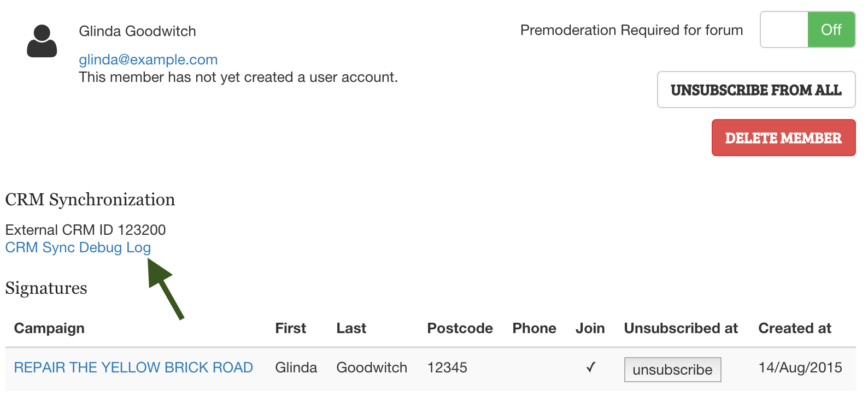Open the CRM Sync Debug Log link

coord(78,247)
